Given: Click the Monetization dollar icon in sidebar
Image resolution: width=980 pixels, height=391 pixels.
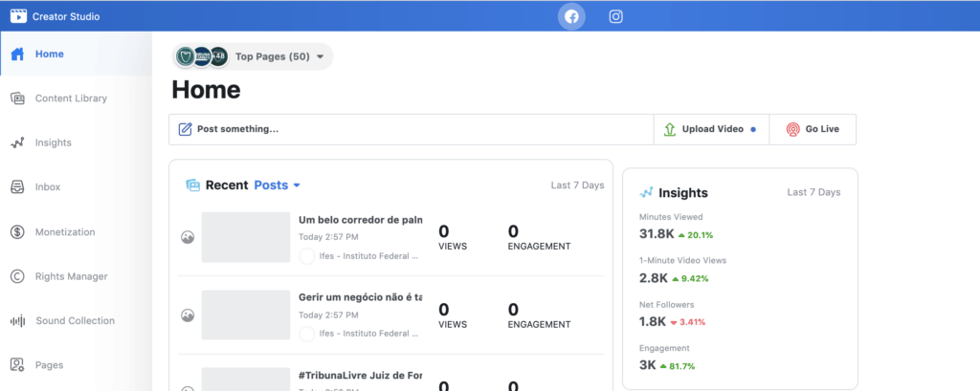Looking at the screenshot, I should (17, 231).
